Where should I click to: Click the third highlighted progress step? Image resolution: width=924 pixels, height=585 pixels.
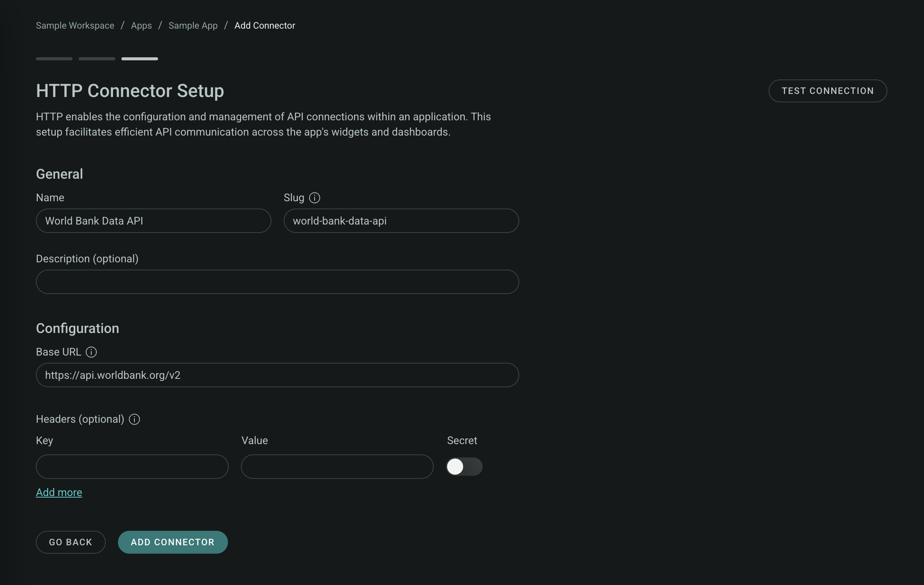pyautogui.click(x=140, y=59)
